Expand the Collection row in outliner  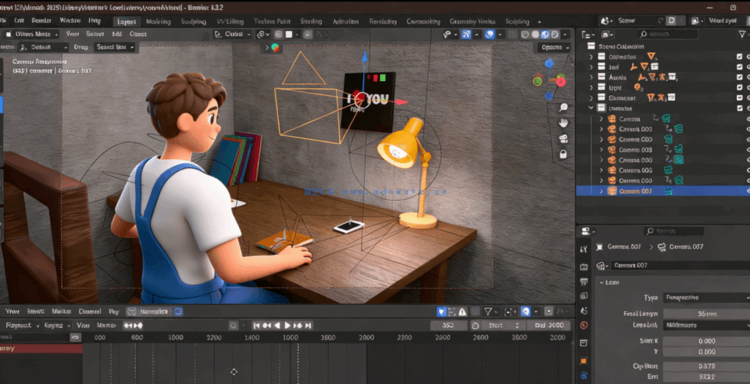point(591,57)
